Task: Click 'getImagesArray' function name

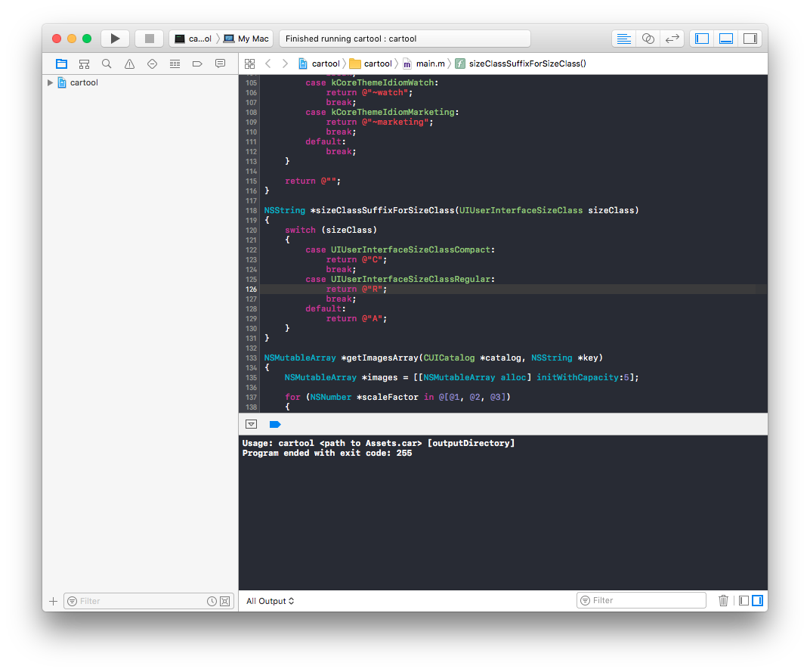Action: [382, 358]
